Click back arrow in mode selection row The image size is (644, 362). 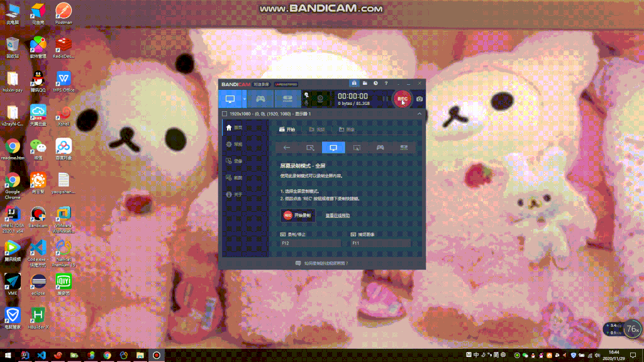(x=287, y=147)
